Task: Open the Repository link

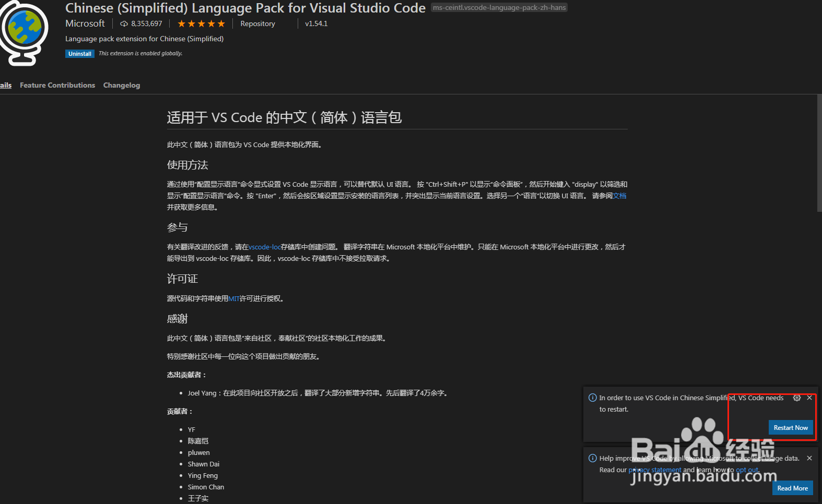Action: pos(257,23)
